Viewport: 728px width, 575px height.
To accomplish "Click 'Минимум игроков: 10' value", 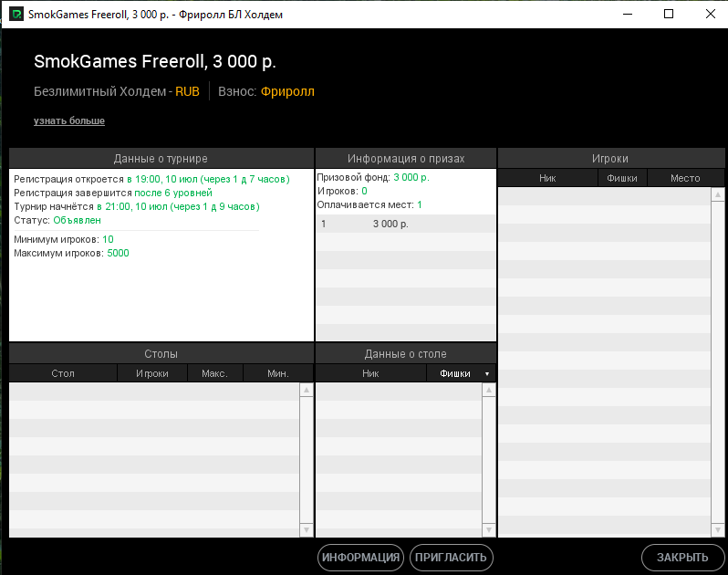I will pyautogui.click(x=108, y=239).
